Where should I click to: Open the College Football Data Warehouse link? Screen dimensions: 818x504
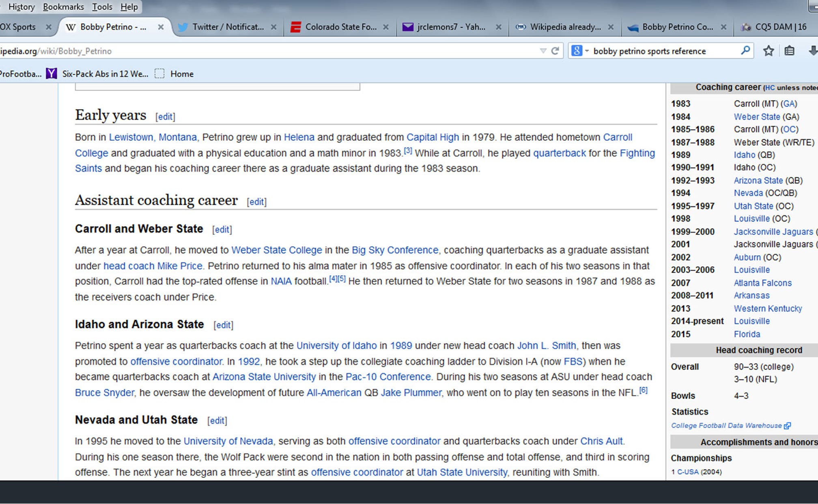[x=731, y=426]
